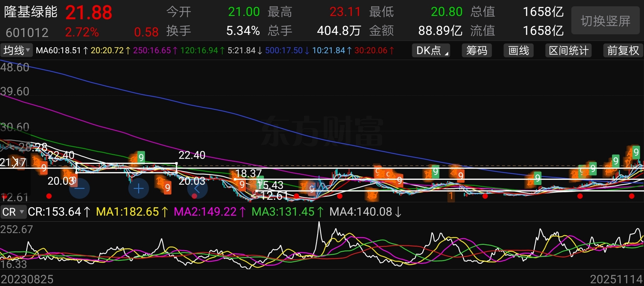Click the turnover rate 5.34%
The height and width of the screenshot is (286, 644).
tap(243, 31)
